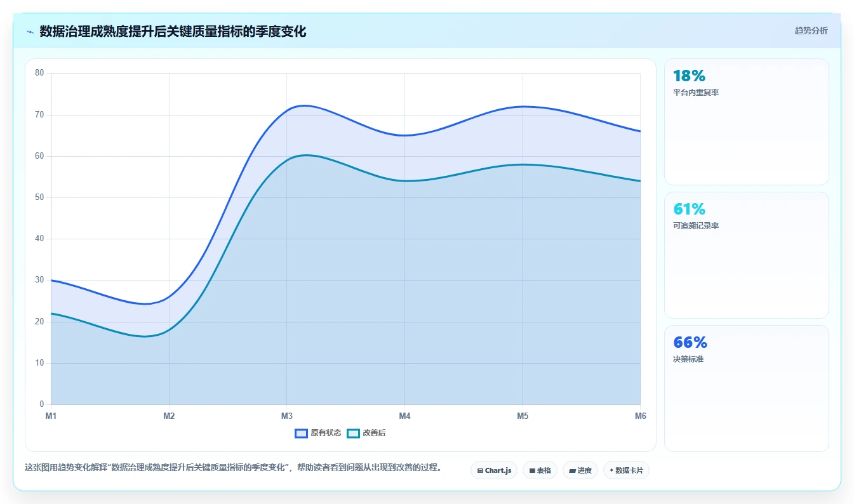Toggle the 原有状态 legend item
This screenshot has width=854, height=504.
pyautogui.click(x=318, y=433)
